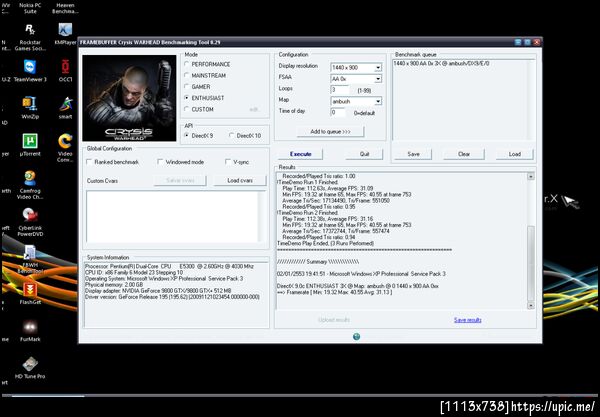Load a benchmark queue

click(x=514, y=154)
